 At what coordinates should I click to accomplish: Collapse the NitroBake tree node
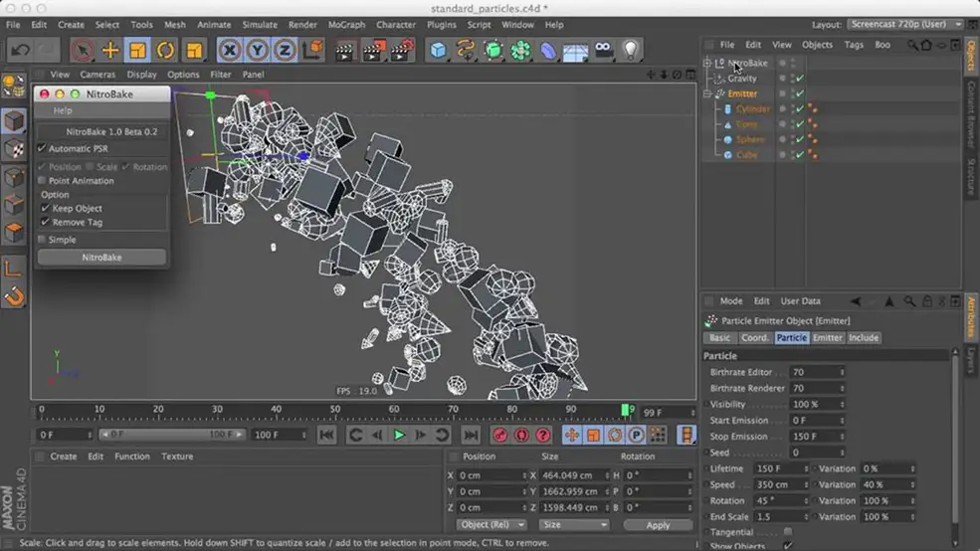pos(707,63)
